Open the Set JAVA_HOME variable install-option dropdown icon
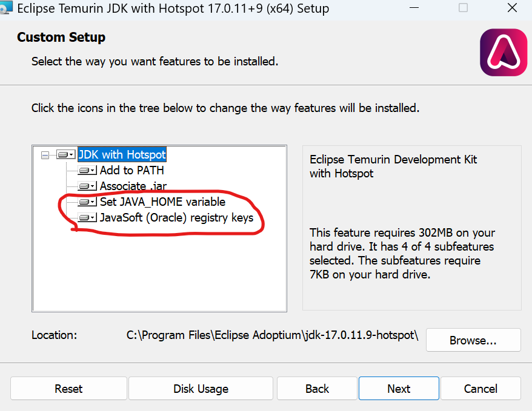532x411 pixels. tap(87, 202)
